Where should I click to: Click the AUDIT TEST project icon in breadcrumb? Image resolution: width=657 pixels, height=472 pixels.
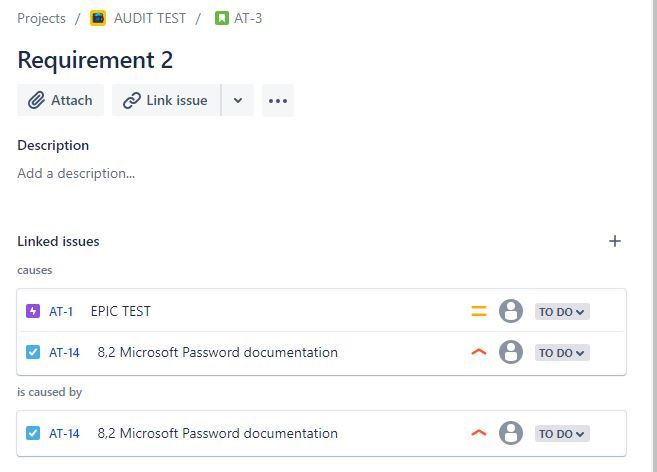tap(98, 18)
